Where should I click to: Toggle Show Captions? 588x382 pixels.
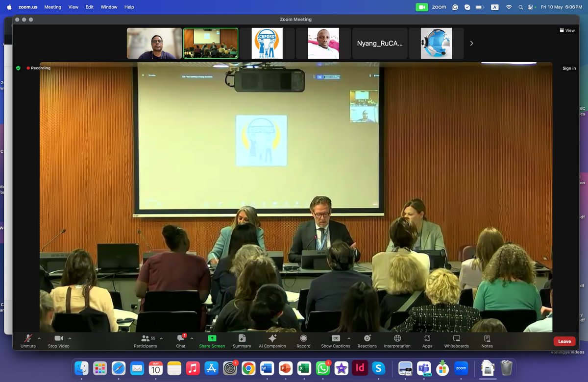[336, 341]
